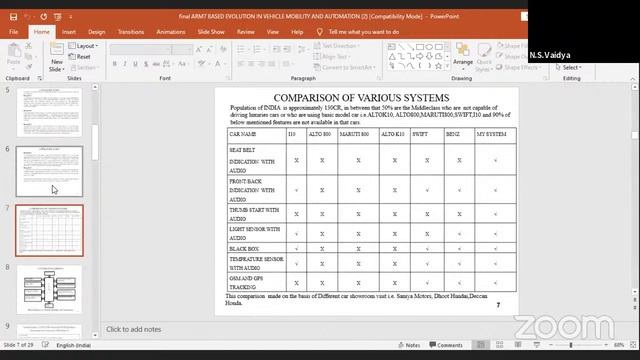This screenshot has height=360, width=640.
Task: Select slide 6 thumbnail in panel
Action: [x=49, y=171]
